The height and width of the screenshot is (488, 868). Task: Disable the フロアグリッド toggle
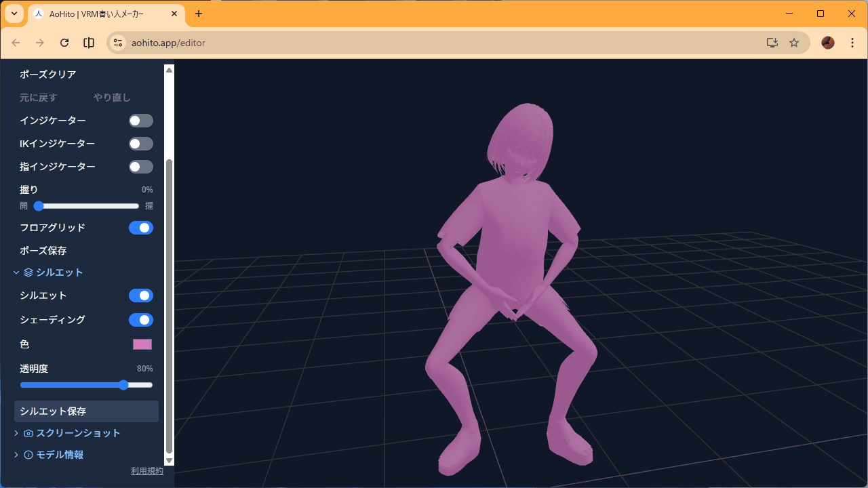click(140, 228)
